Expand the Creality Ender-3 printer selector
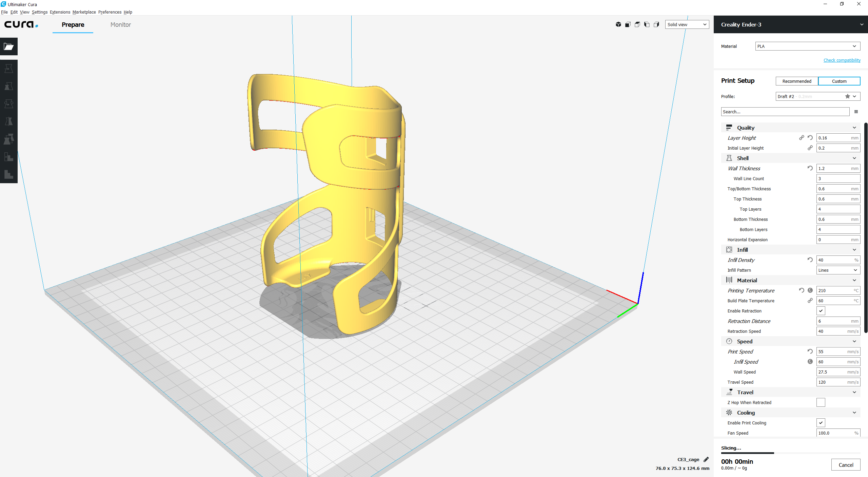Viewport: 868px width, 477px height. [x=791, y=24]
